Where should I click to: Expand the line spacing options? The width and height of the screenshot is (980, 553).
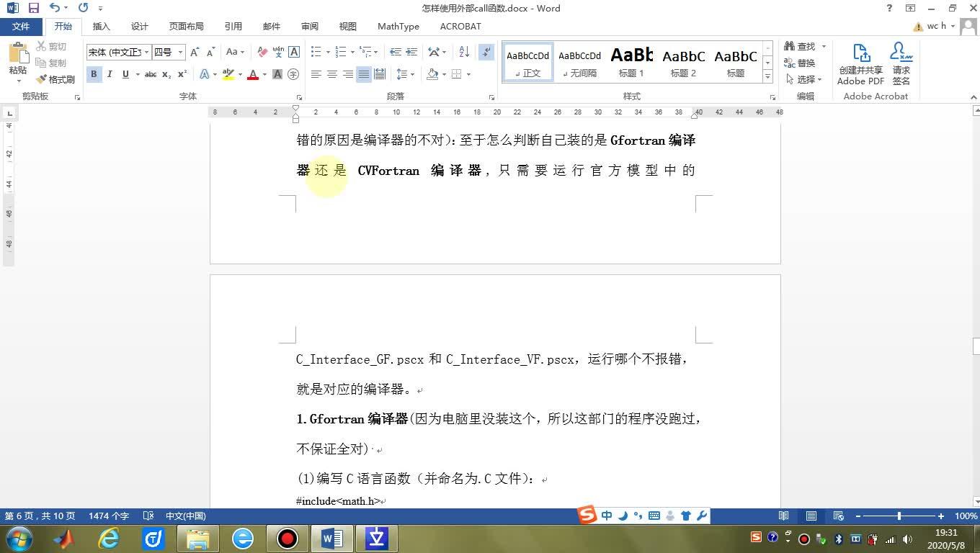tap(411, 74)
